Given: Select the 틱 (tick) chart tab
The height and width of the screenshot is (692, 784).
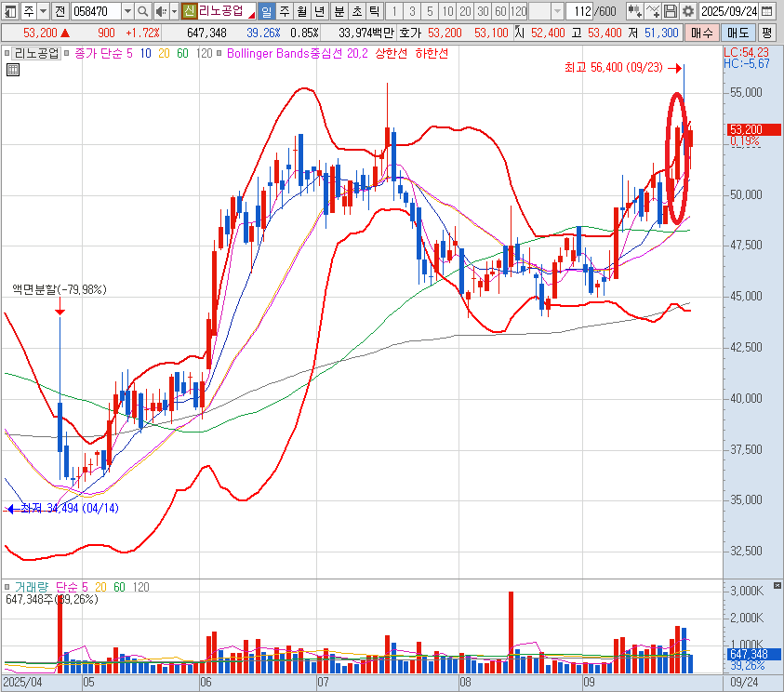Looking at the screenshot, I should pyautogui.click(x=373, y=11).
